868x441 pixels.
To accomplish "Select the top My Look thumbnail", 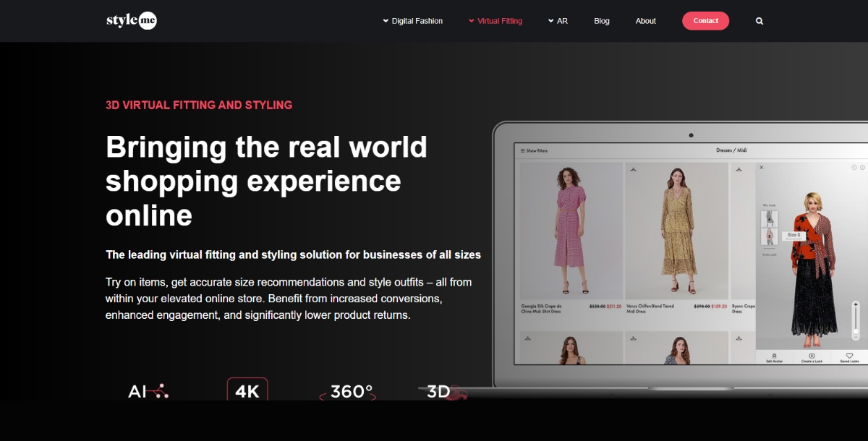I will (770, 219).
